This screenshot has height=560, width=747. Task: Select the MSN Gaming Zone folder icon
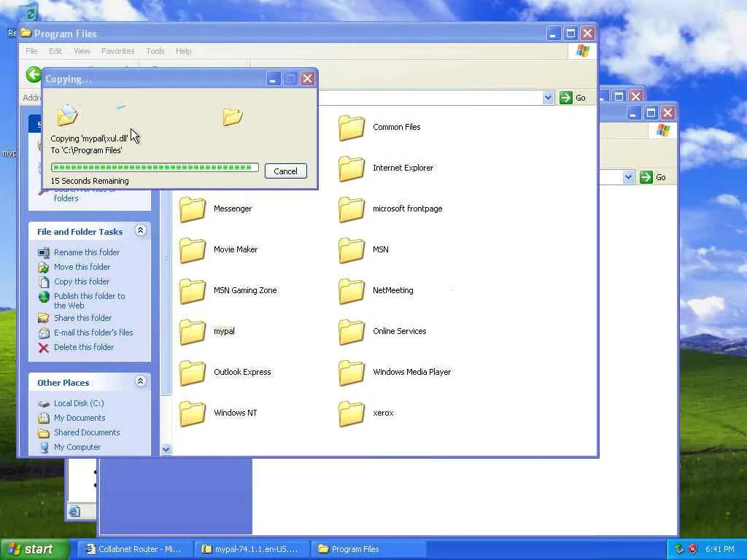193,291
